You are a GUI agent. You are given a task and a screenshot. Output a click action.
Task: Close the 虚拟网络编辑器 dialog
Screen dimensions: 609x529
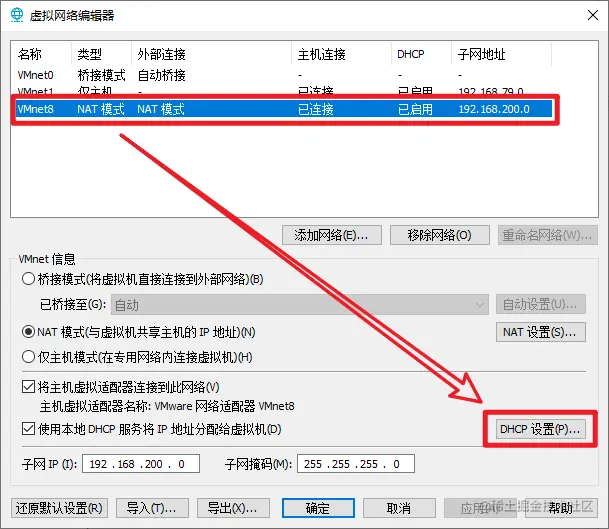click(x=593, y=15)
